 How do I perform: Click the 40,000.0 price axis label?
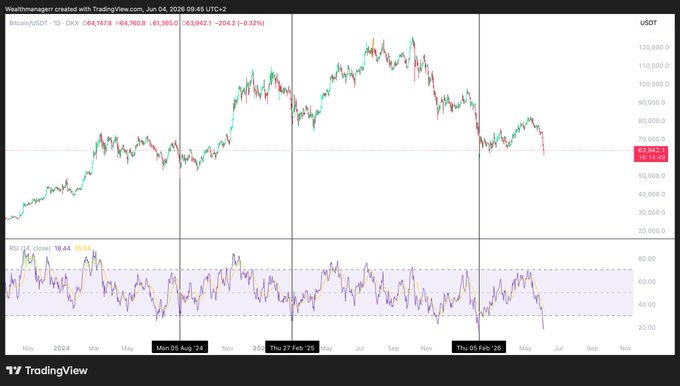pos(651,194)
